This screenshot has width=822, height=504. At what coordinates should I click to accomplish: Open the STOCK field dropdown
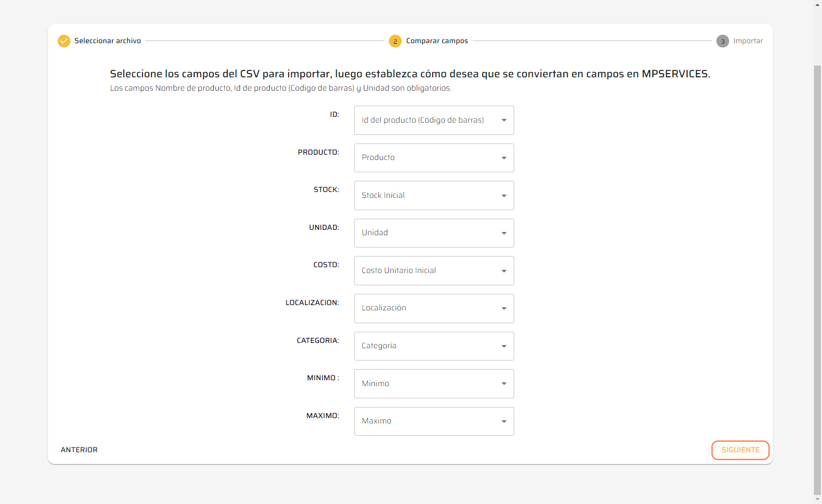click(x=434, y=195)
